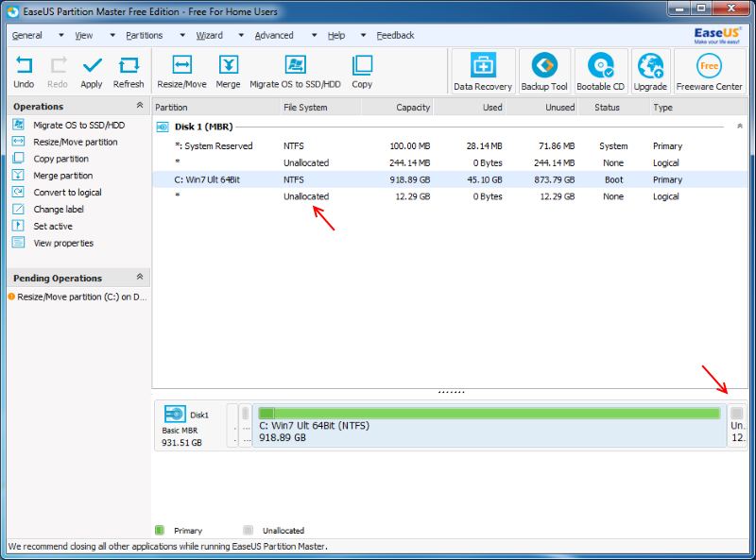The height and width of the screenshot is (560, 756).
Task: Select the unallocated block at disk map end
Action: 737,426
